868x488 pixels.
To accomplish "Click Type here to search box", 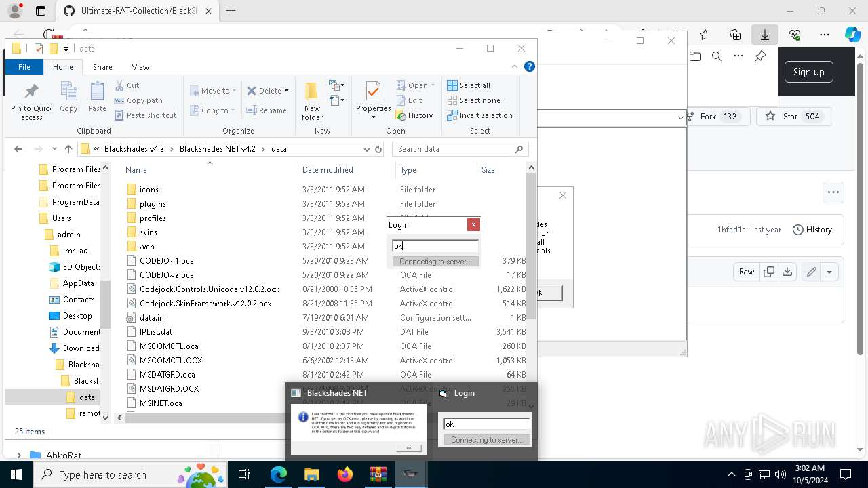I will (132, 474).
